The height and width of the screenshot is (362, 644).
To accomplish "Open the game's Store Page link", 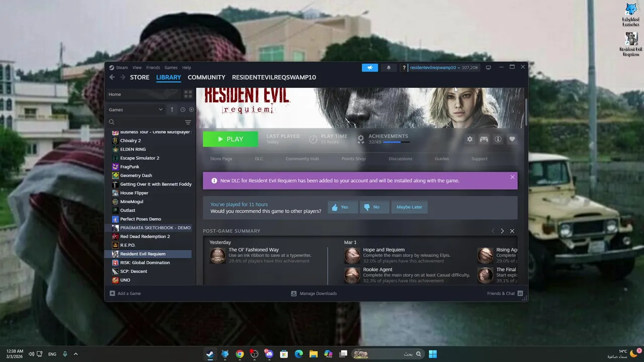I will coord(221,158).
